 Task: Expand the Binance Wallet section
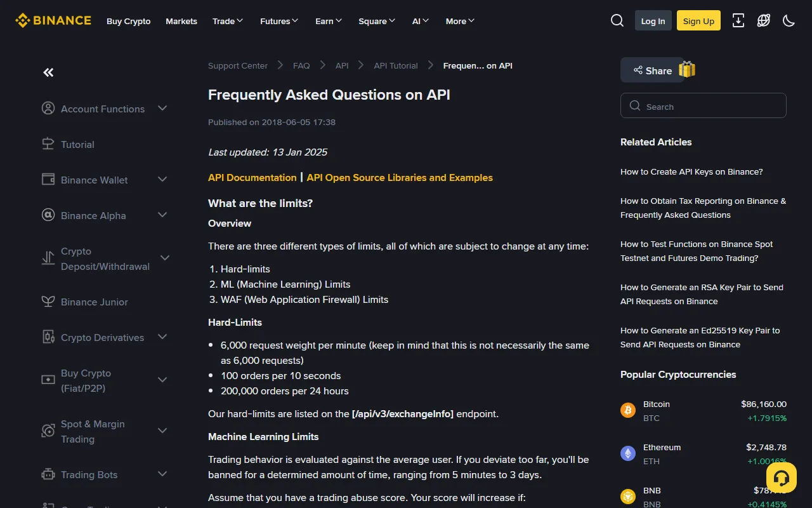tap(162, 180)
